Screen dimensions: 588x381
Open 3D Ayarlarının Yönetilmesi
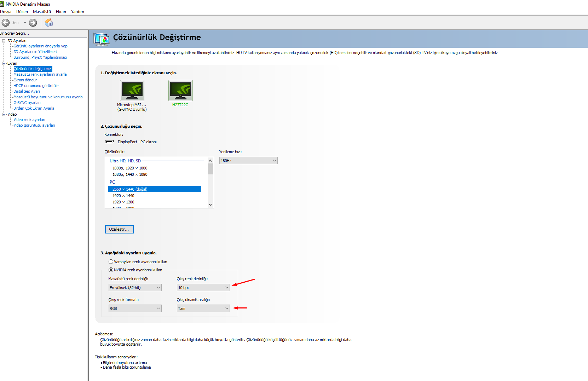35,52
